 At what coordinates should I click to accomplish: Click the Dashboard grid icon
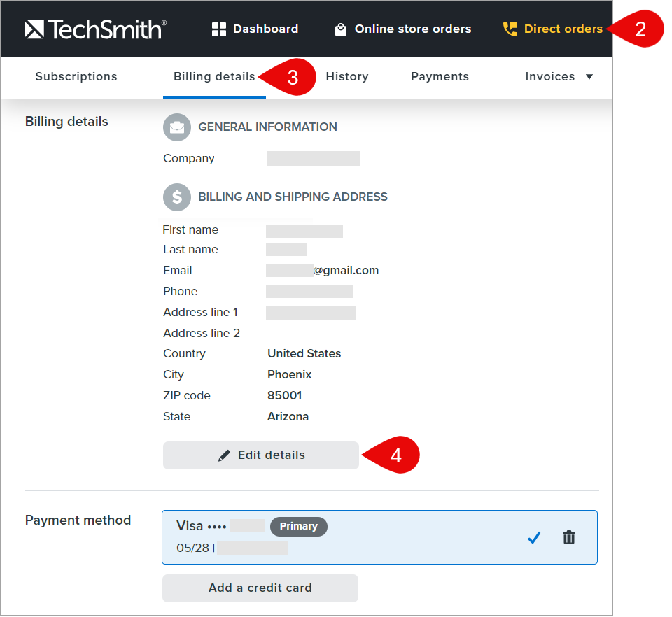[x=219, y=29]
